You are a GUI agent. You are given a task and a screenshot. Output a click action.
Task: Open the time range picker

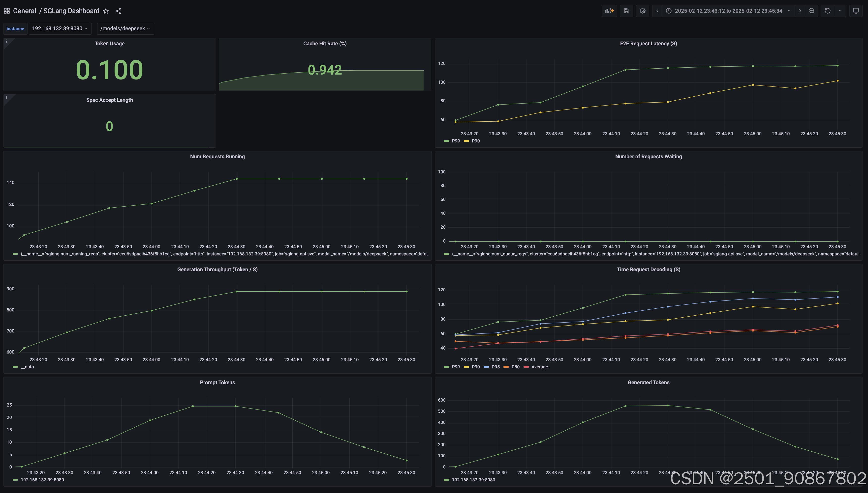click(x=728, y=11)
